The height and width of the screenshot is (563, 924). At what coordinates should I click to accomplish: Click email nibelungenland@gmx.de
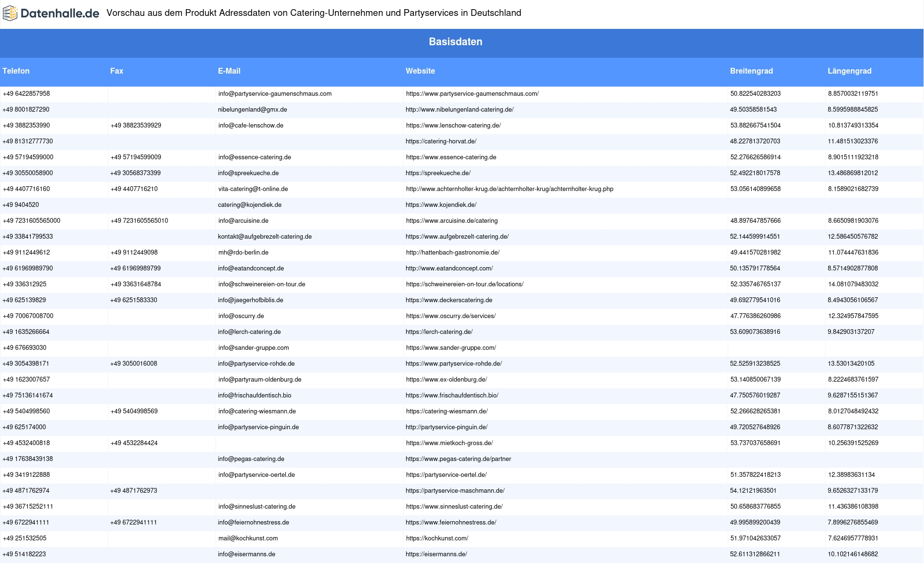click(x=252, y=110)
